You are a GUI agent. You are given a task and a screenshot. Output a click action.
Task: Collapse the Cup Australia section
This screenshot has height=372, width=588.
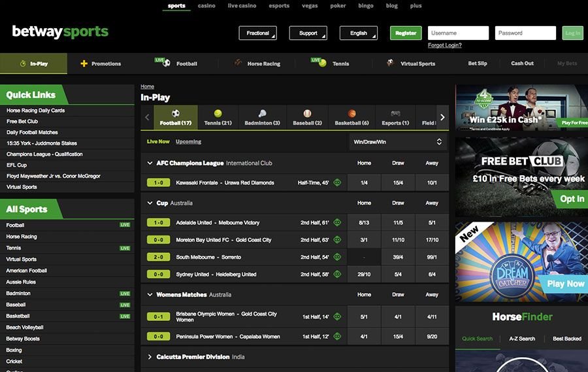150,203
